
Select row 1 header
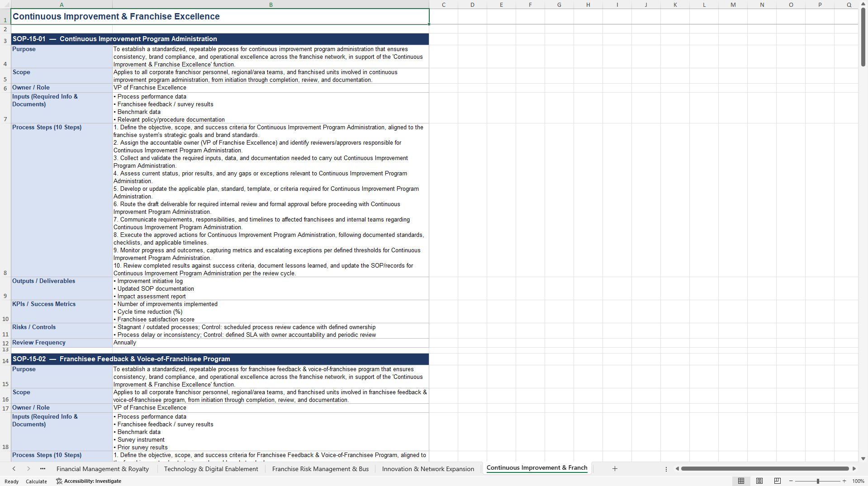pyautogui.click(x=5, y=17)
